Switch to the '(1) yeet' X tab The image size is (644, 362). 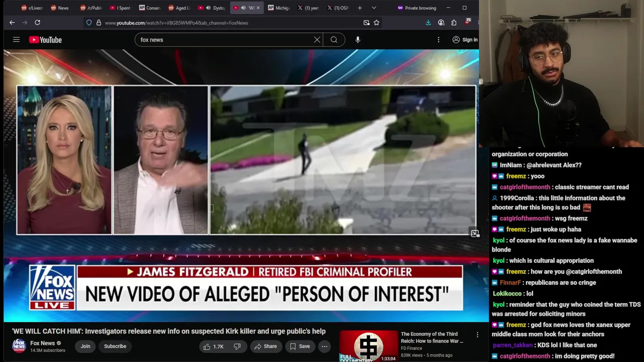pyautogui.click(x=308, y=8)
